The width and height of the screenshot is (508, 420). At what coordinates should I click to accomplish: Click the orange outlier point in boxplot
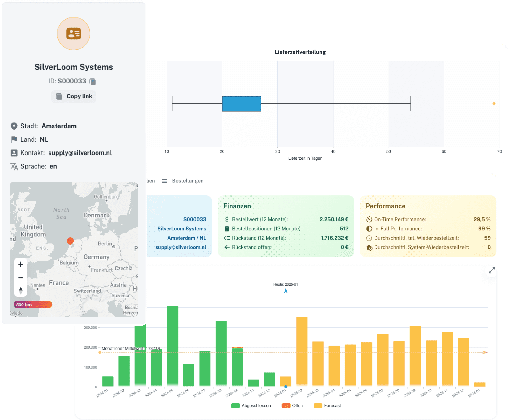[494, 104]
